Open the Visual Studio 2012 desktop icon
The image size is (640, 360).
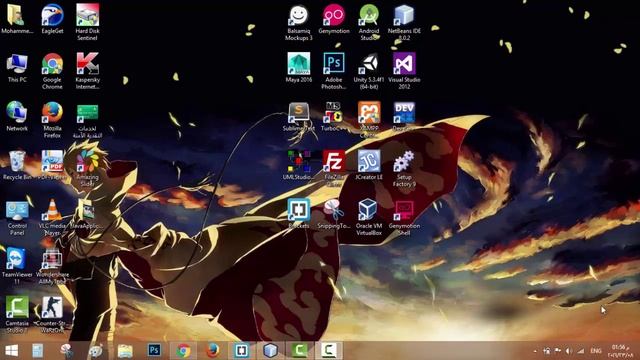[x=404, y=71]
